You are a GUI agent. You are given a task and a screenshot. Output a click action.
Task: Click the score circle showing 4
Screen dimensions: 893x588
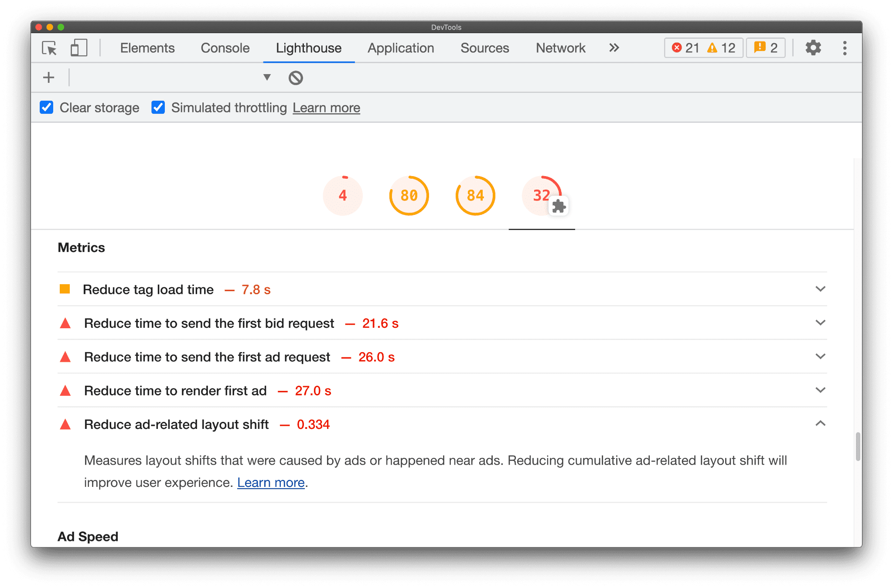pos(342,194)
